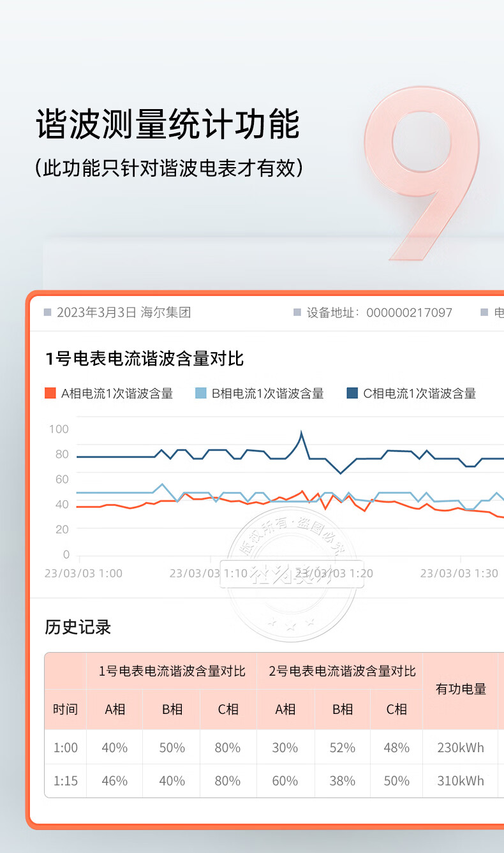Screen dimensions: 504x853
Task: Select the 1号电表电流谐波含量对比 table header
Action: pyautogui.click(x=172, y=671)
